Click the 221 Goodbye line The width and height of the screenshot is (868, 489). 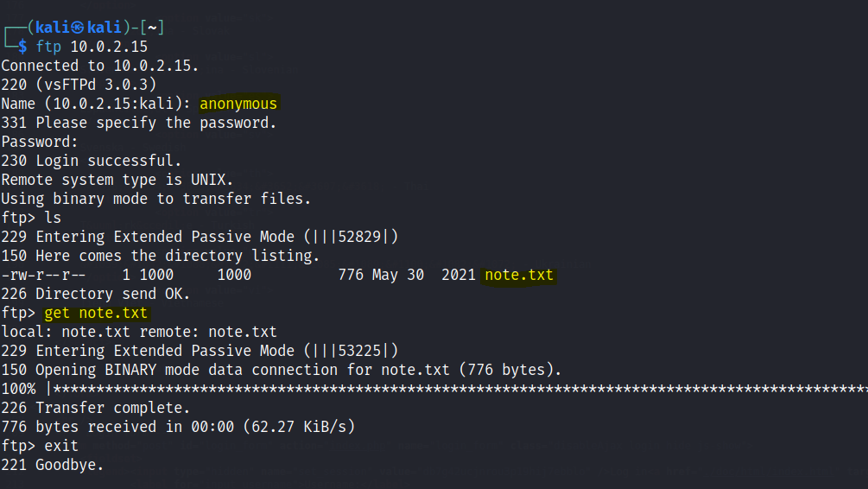[52, 465]
